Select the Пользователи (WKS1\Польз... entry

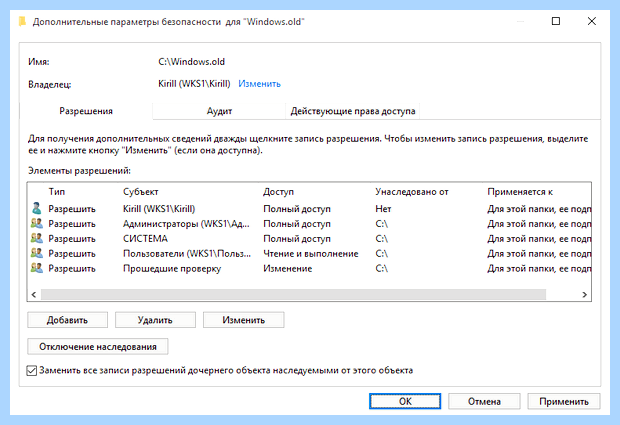click(310, 253)
